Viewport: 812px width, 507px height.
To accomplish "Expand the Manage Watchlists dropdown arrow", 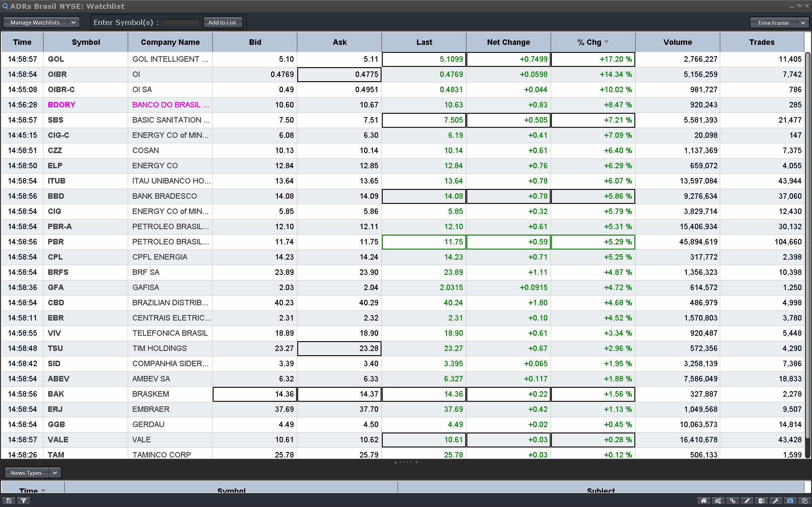I will [x=73, y=22].
